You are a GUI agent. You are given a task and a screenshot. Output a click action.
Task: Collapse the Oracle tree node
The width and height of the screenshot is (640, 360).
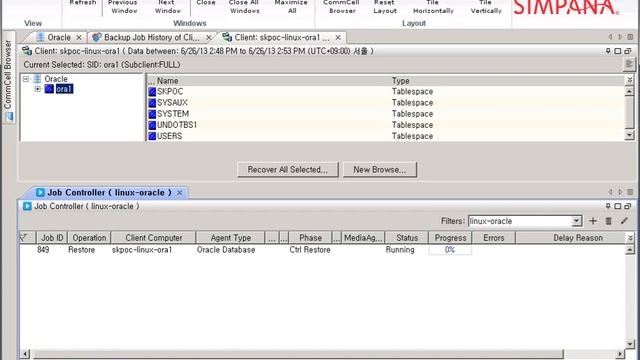26,79
